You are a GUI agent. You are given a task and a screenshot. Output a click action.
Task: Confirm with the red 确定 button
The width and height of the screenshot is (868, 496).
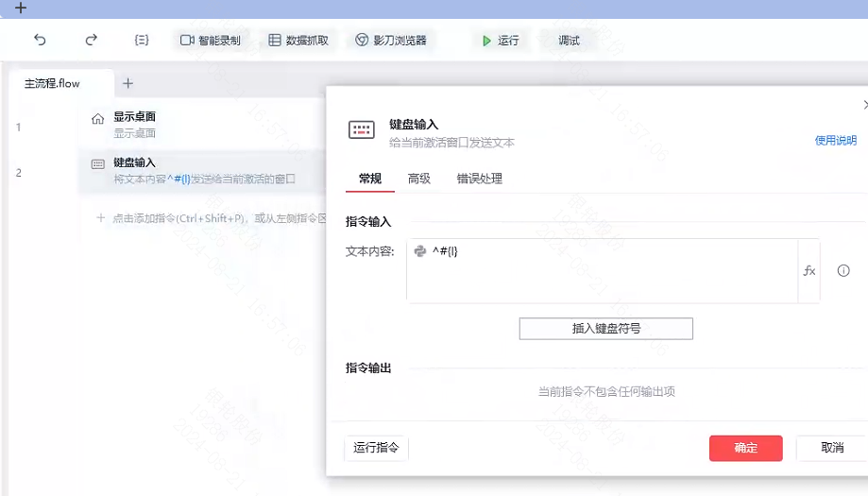[x=745, y=448]
